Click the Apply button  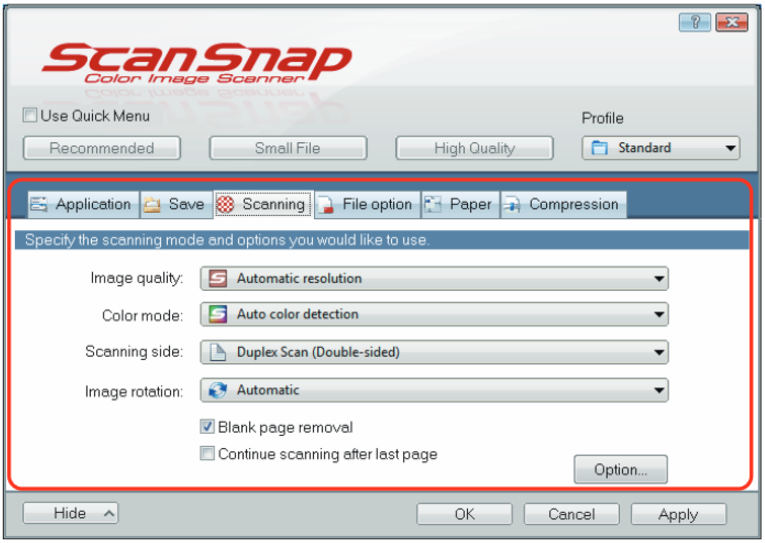[679, 514]
